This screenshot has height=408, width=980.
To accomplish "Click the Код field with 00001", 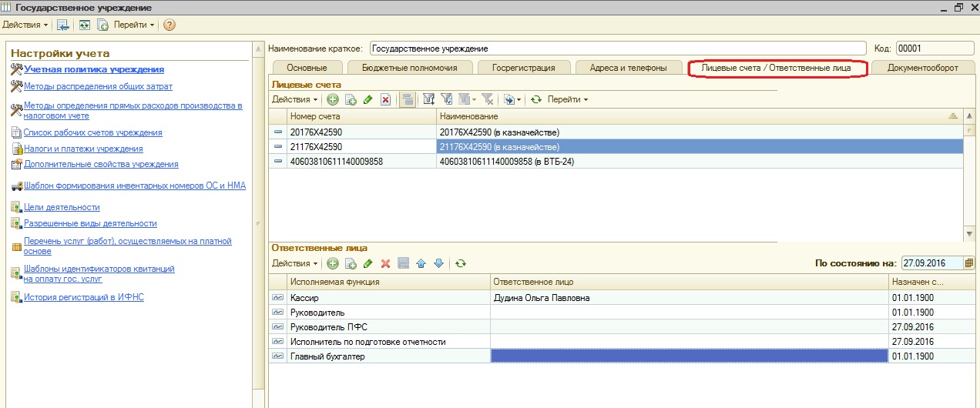I will (x=935, y=48).
